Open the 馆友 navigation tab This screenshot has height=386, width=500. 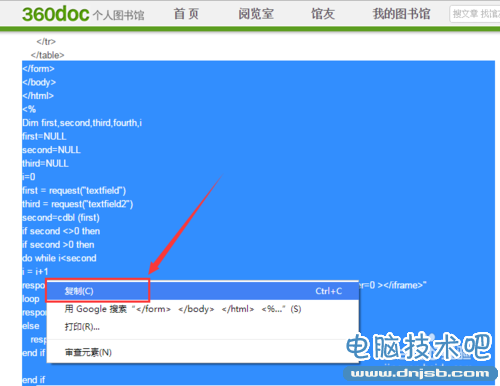(323, 14)
